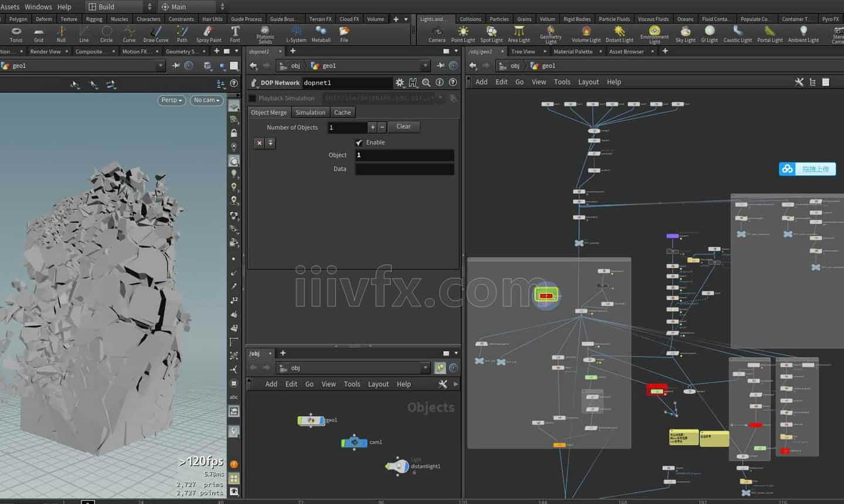Open the Windows menu
The width and height of the screenshot is (844, 504).
click(38, 6)
